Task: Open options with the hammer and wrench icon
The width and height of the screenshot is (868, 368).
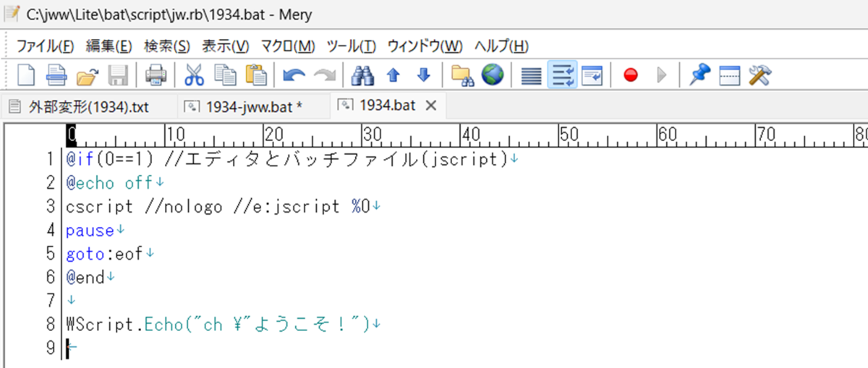Action: click(760, 75)
